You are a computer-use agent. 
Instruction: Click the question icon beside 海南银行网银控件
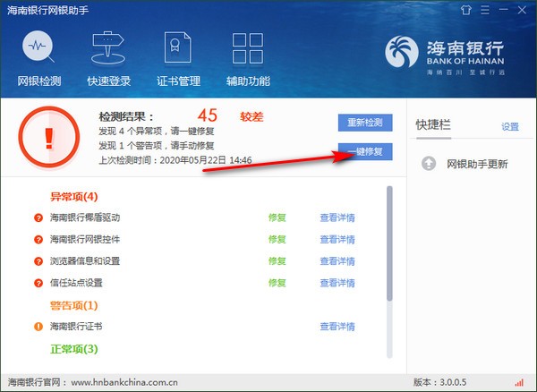pyautogui.click(x=38, y=239)
